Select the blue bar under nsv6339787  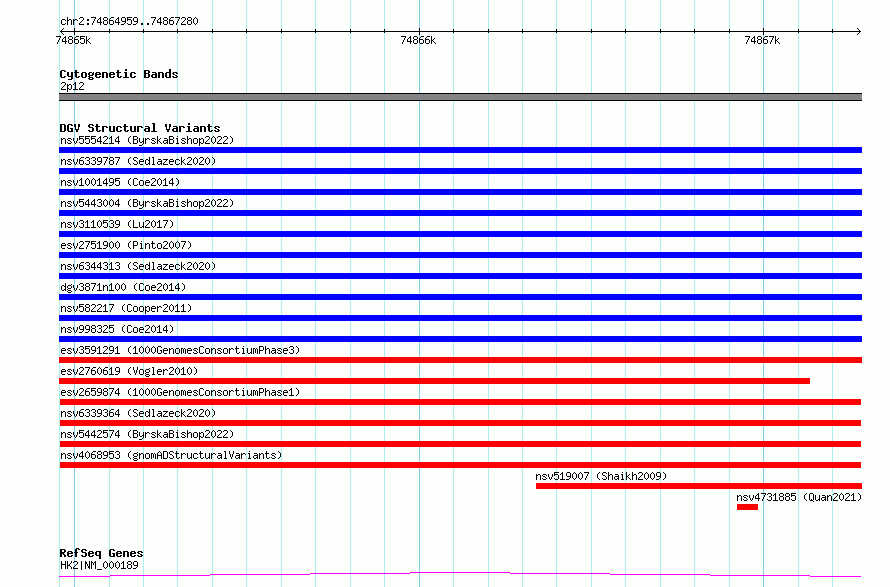[460, 171]
